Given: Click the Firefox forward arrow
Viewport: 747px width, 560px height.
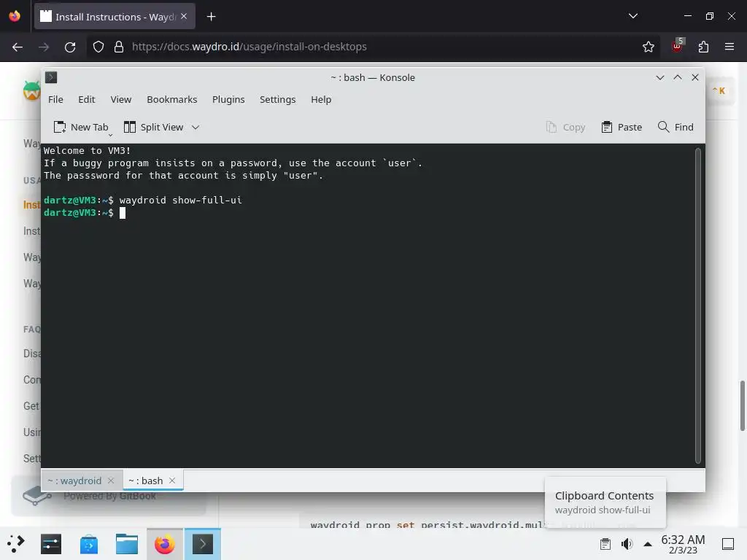Looking at the screenshot, I should coord(43,47).
